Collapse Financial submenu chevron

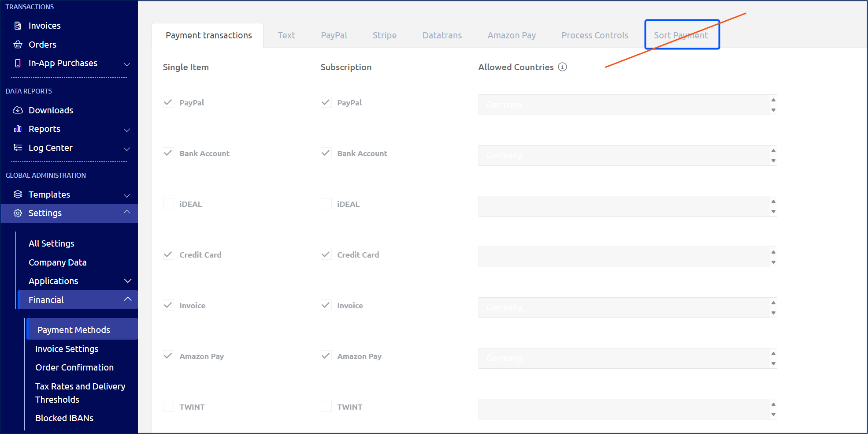[x=128, y=299]
